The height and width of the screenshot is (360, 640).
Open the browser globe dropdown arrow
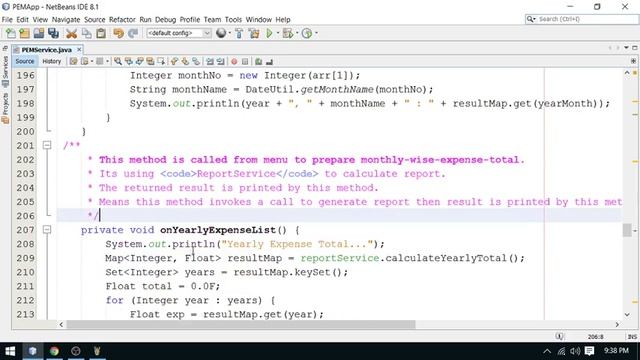(x=229, y=33)
